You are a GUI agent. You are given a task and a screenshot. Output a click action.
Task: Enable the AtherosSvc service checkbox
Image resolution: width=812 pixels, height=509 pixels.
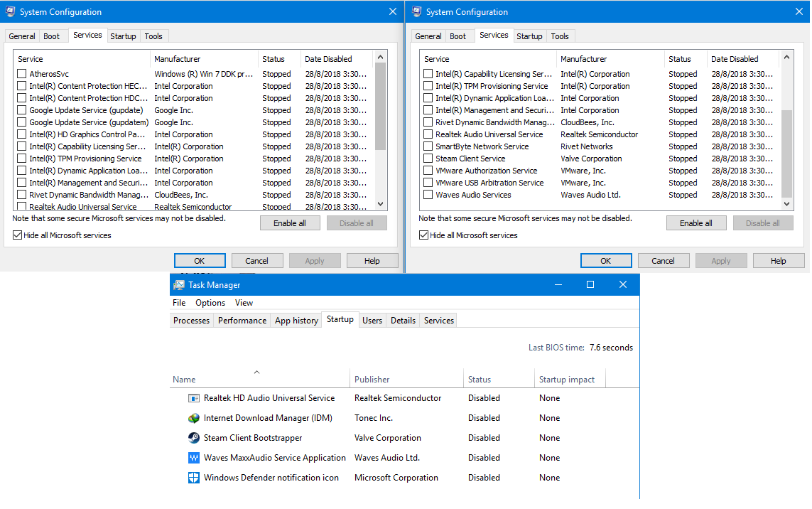22,74
